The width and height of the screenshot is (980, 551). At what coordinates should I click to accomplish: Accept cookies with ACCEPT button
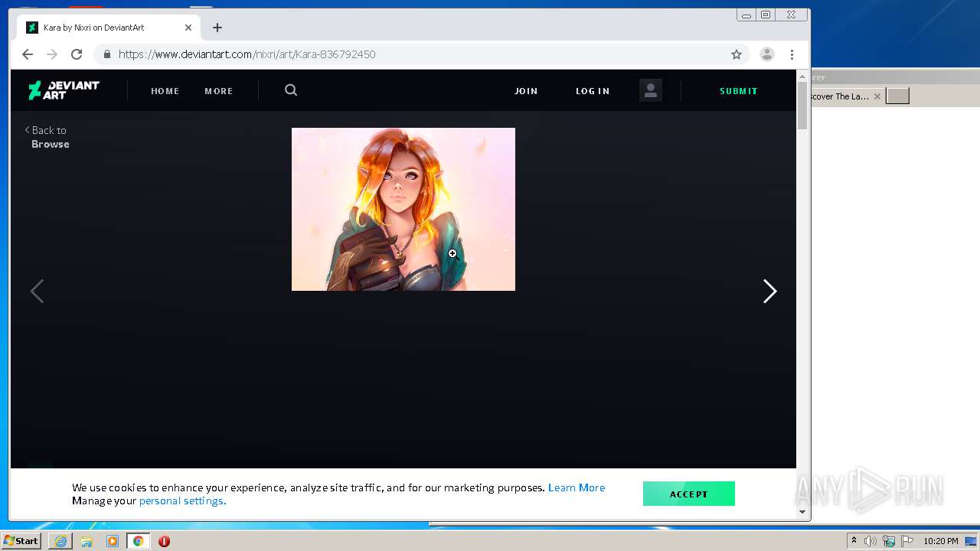pos(688,494)
